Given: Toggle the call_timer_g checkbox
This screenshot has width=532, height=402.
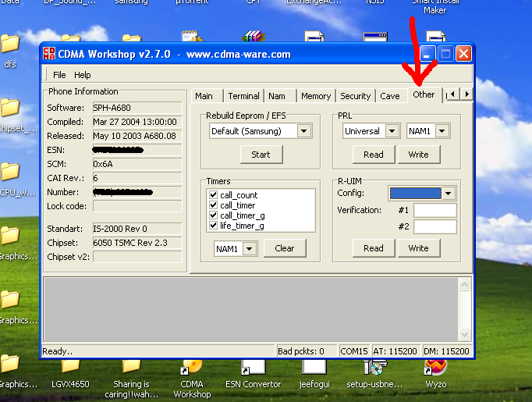Looking at the screenshot, I should tap(213, 215).
